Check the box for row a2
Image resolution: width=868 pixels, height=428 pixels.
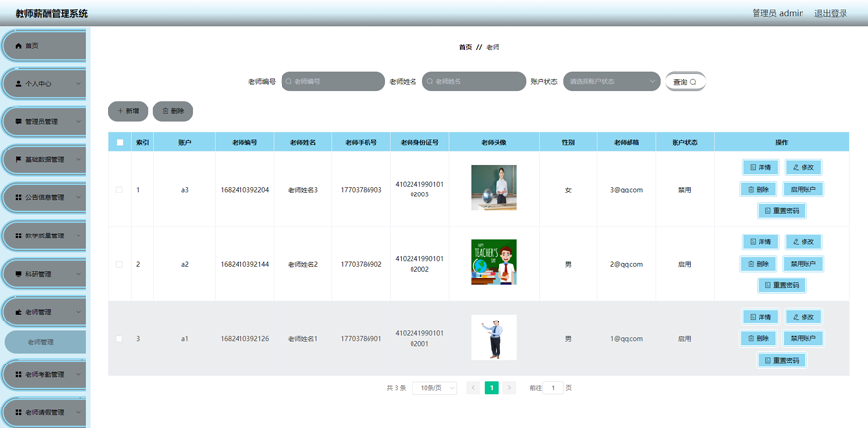click(x=119, y=264)
